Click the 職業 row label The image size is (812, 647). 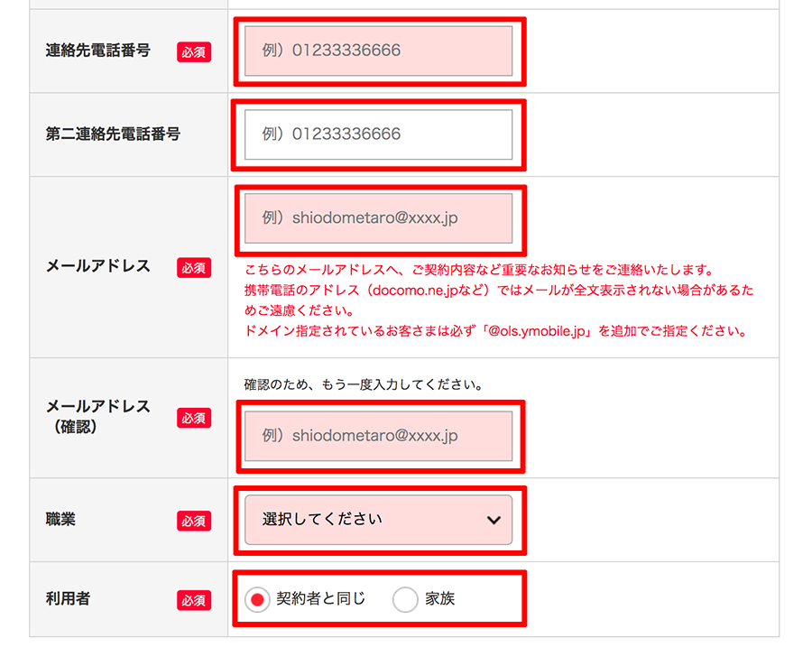[60, 520]
